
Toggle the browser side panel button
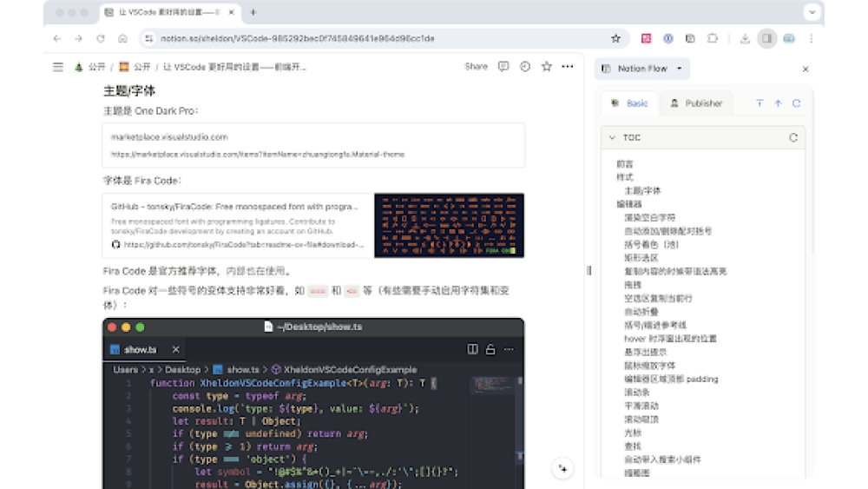tap(766, 38)
